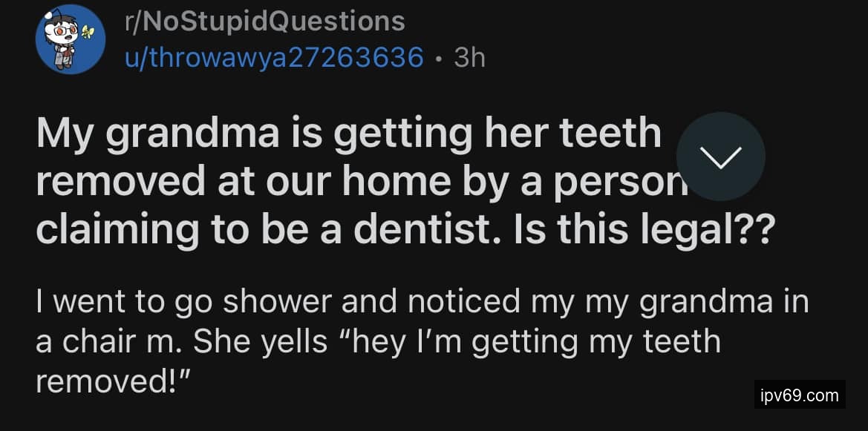Image resolution: width=868 pixels, height=431 pixels.
Task: Visit the u/throwawya27263636 user profile
Action: pos(275,57)
